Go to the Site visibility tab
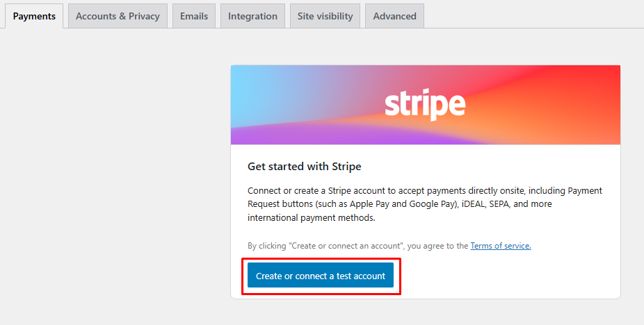Image resolution: width=644 pixels, height=325 pixels. pyautogui.click(x=325, y=16)
